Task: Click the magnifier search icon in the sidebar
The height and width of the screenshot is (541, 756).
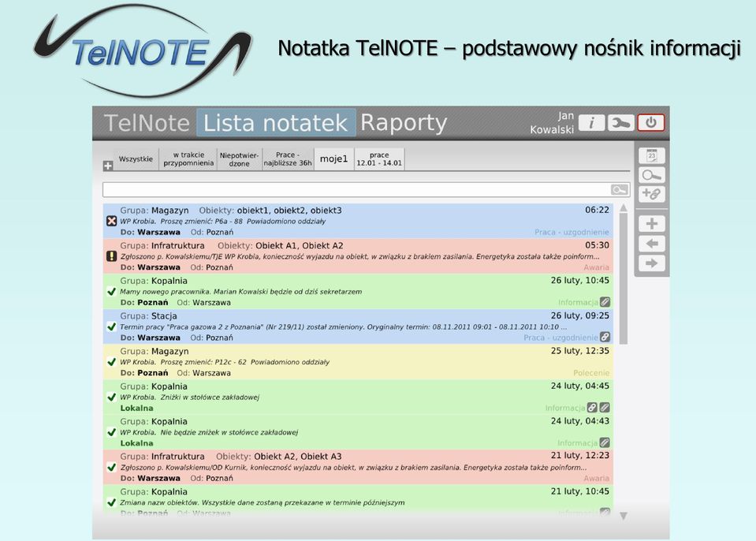Action: click(652, 175)
